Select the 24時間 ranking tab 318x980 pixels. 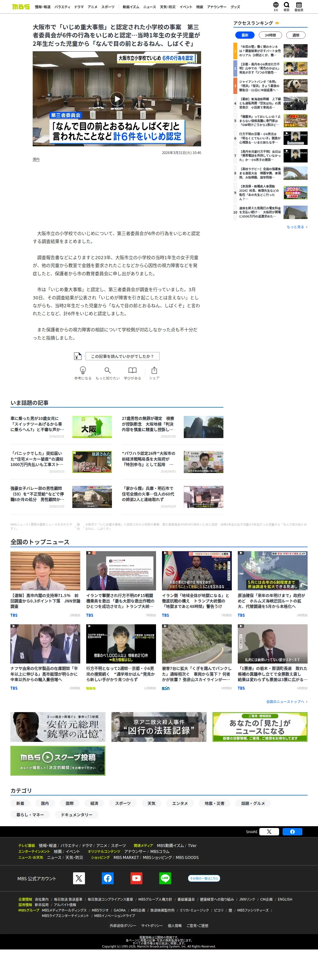[270, 35]
